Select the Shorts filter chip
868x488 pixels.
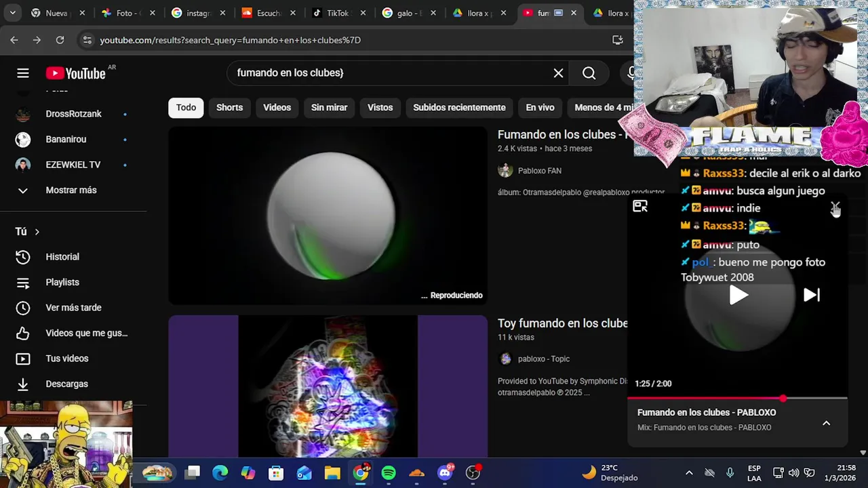[x=229, y=108]
